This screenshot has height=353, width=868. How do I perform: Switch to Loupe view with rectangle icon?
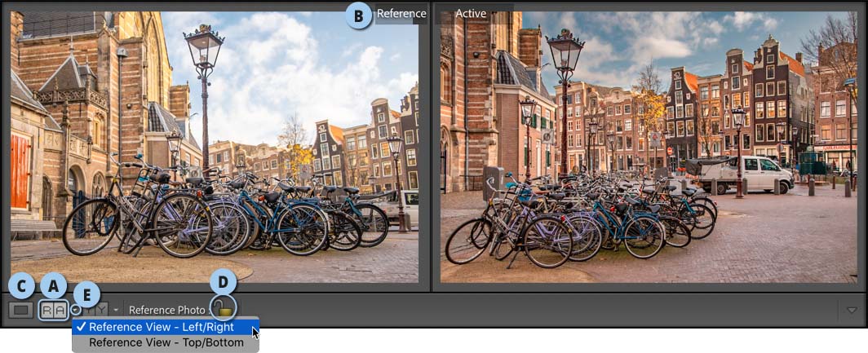[21, 310]
